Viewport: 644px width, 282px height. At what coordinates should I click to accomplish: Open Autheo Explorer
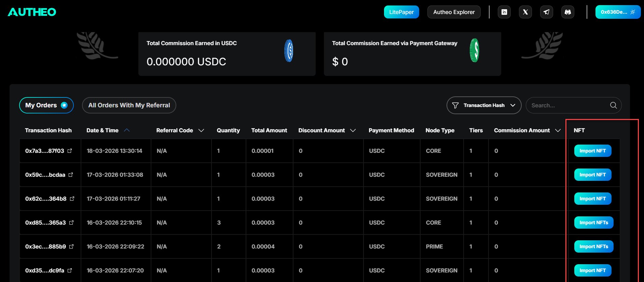coord(454,12)
